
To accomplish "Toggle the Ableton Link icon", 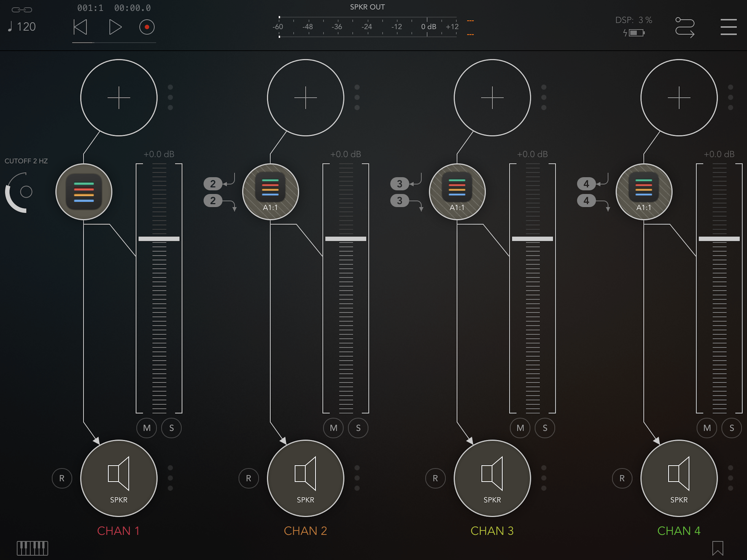I will (x=22, y=10).
